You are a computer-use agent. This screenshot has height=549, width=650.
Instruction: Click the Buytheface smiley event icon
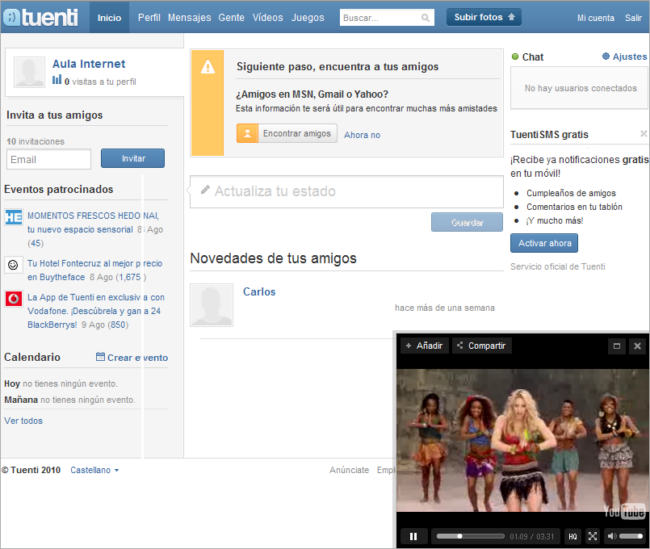pyautogui.click(x=13, y=265)
